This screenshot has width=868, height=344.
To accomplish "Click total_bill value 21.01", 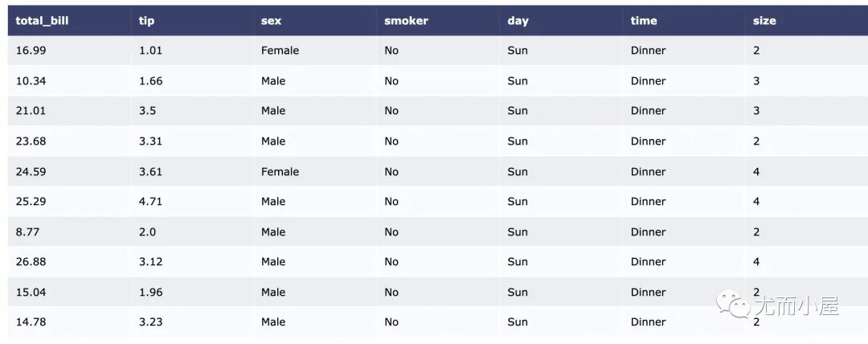I will (31, 111).
